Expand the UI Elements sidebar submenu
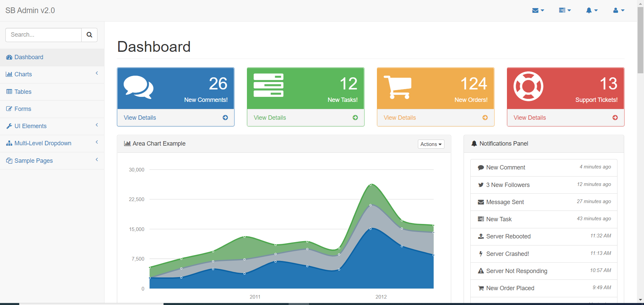 (52, 126)
